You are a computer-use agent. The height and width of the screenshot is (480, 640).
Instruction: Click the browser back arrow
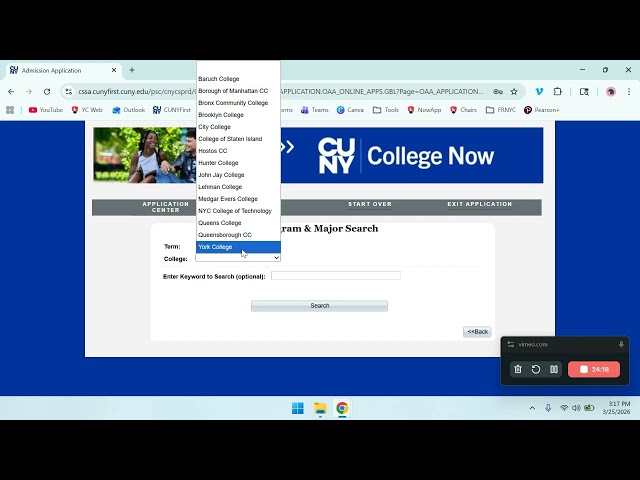click(11, 92)
